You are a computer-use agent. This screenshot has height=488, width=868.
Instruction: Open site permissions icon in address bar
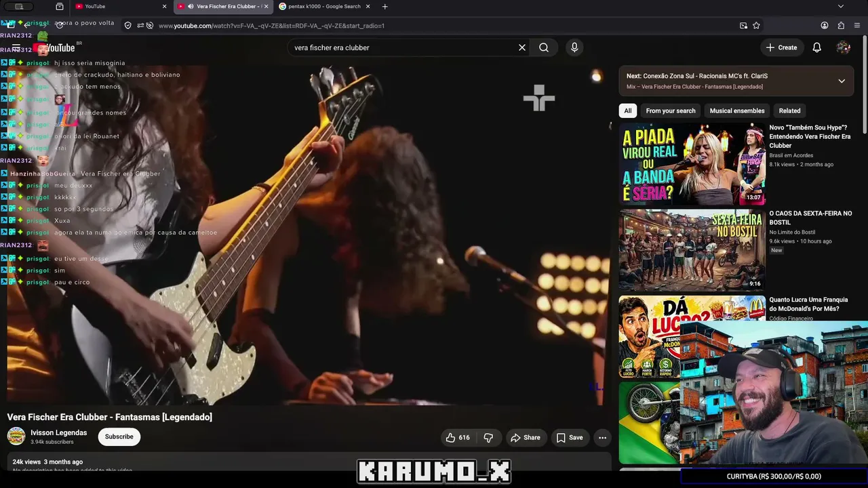click(140, 26)
